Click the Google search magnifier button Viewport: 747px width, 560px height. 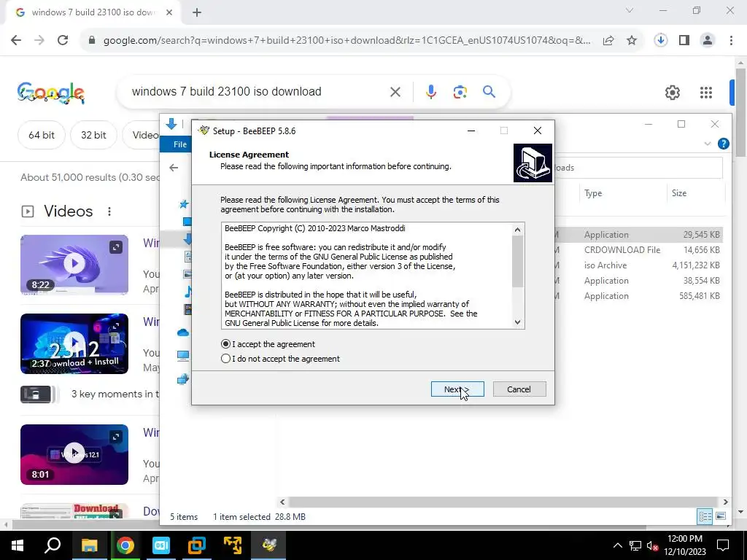point(489,91)
